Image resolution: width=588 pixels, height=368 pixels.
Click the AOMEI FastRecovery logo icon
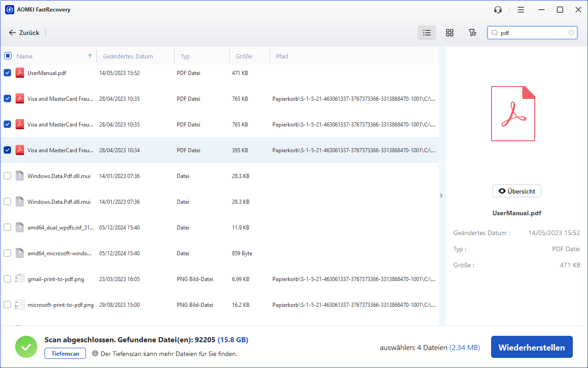click(9, 10)
